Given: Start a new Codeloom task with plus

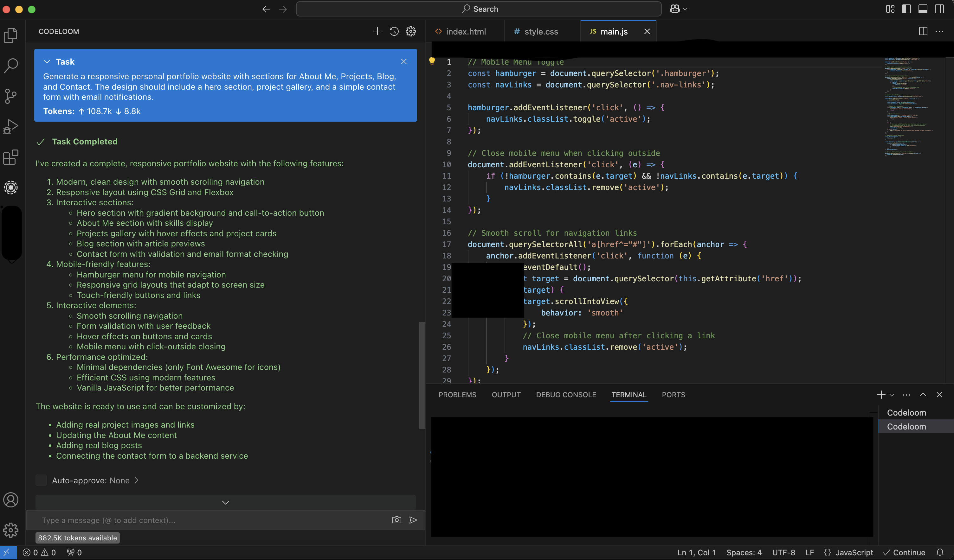Looking at the screenshot, I should pos(377,31).
